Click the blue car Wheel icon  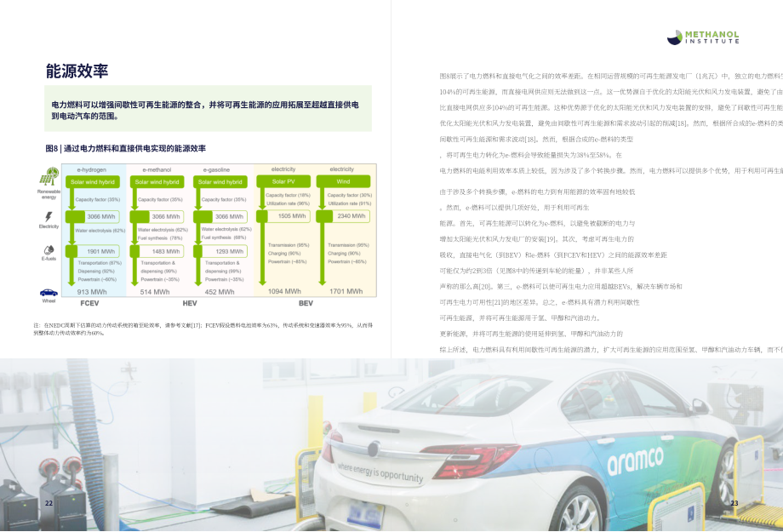pyautogui.click(x=49, y=293)
